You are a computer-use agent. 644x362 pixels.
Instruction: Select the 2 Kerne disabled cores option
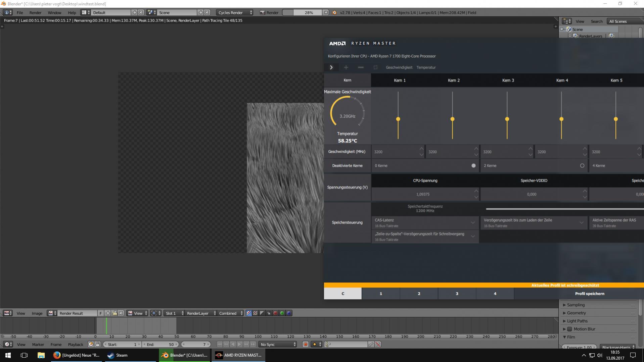point(582,165)
